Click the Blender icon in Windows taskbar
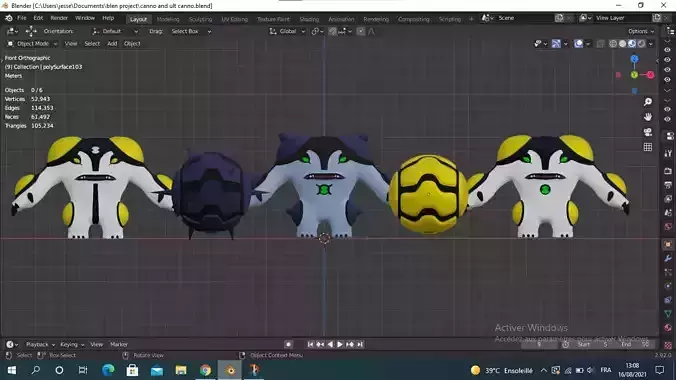The height and width of the screenshot is (380, 676). point(230,370)
